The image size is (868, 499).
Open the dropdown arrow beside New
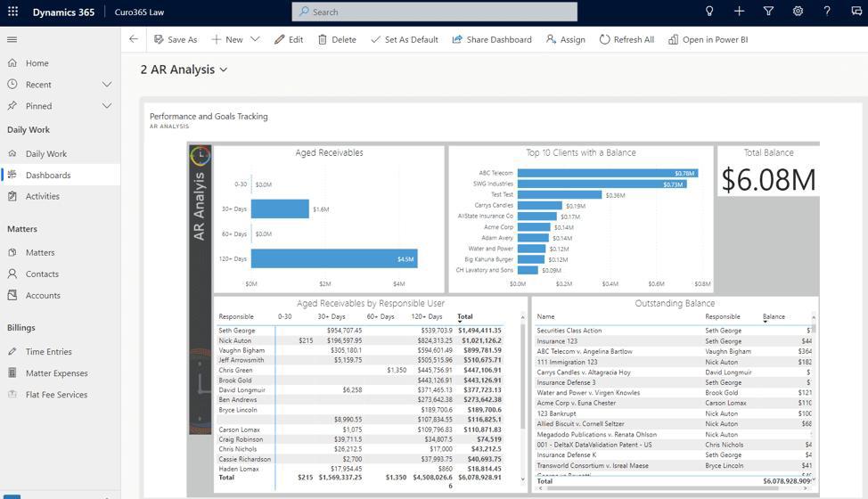(x=255, y=39)
